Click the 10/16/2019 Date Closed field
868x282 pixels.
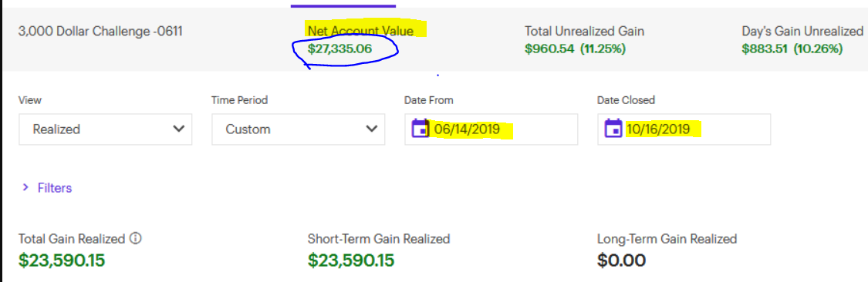684,129
